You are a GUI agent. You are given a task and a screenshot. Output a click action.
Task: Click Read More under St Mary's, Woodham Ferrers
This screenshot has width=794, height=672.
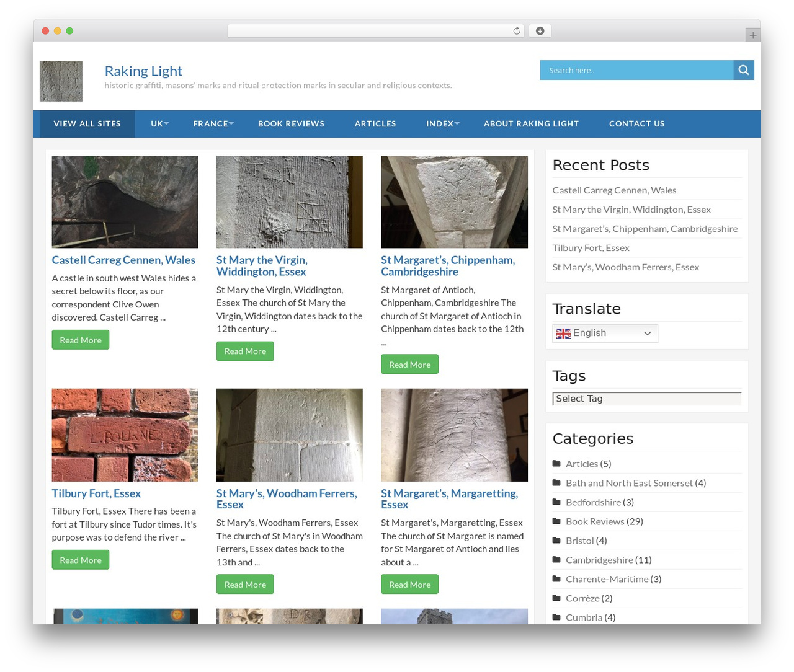(245, 584)
